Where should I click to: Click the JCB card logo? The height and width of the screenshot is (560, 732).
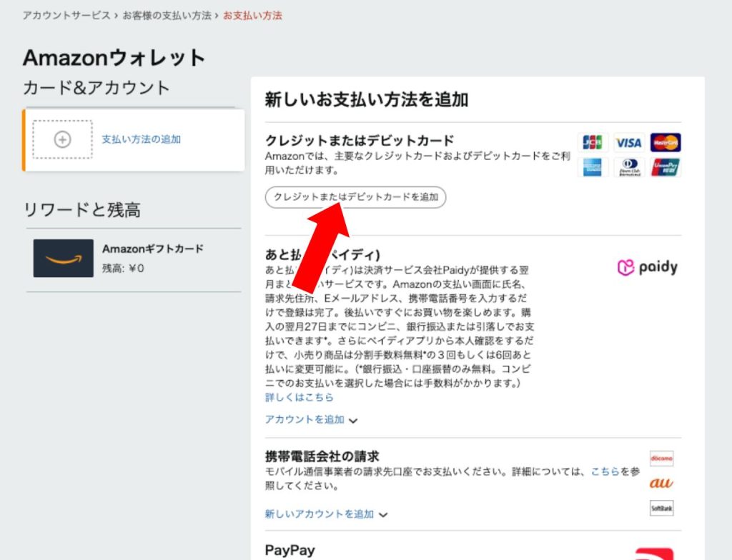pos(591,142)
